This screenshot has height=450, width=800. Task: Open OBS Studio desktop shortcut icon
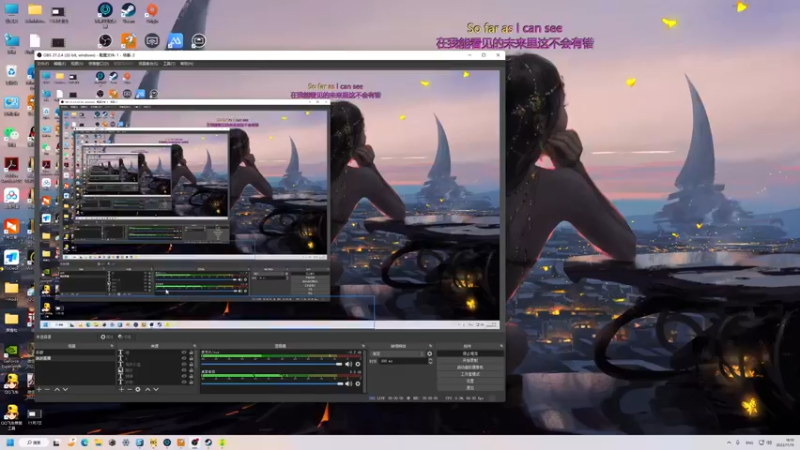click(x=105, y=41)
